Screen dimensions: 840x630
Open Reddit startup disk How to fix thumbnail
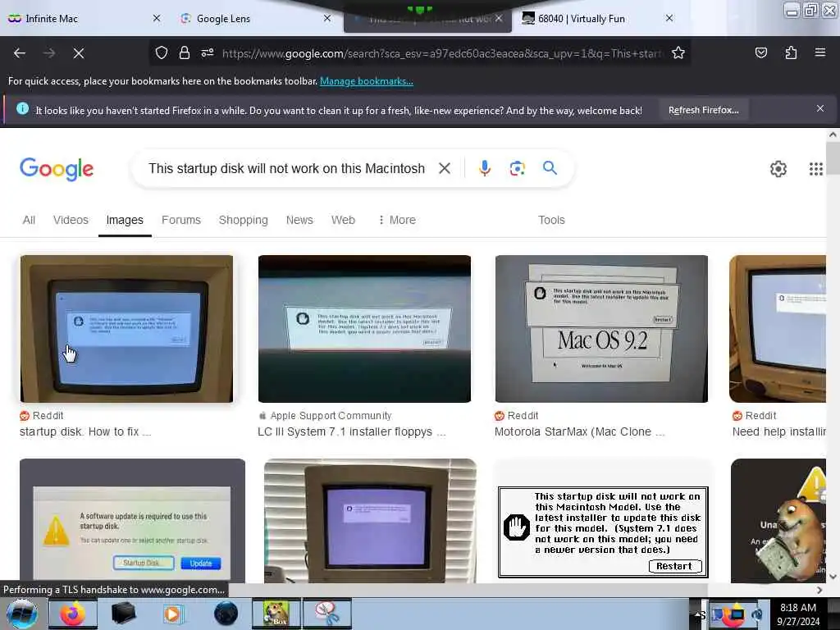pyautogui.click(x=126, y=329)
